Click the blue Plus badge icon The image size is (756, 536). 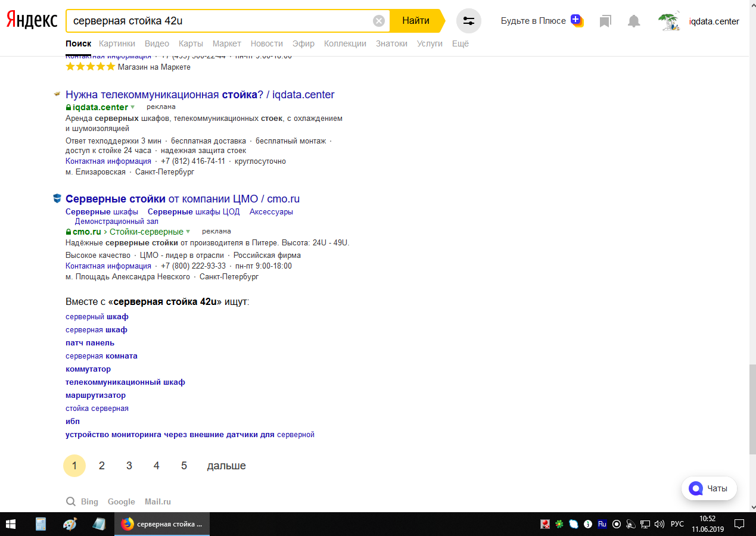point(576,20)
